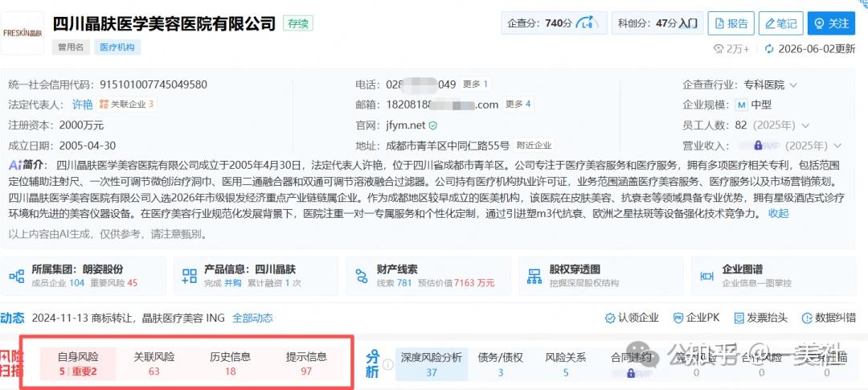
Task: Select the 风险关系 5 tab
Action: [x=566, y=364]
